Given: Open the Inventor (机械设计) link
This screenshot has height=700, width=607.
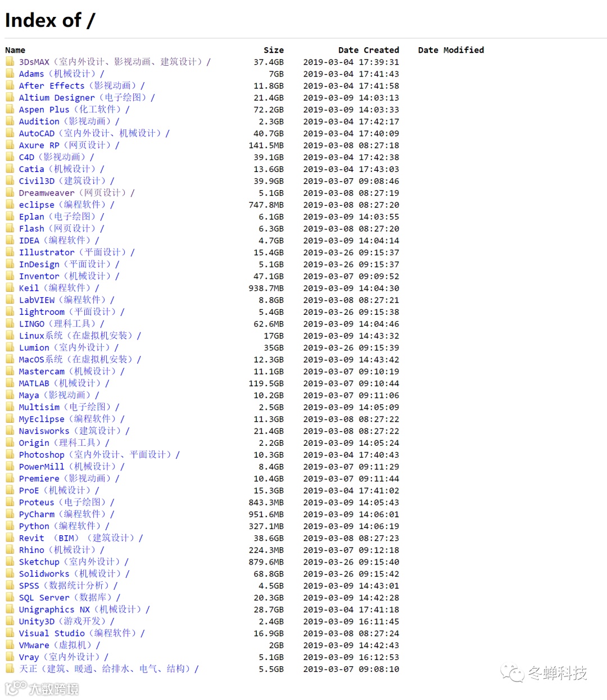Looking at the screenshot, I should pyautogui.click(x=69, y=276).
